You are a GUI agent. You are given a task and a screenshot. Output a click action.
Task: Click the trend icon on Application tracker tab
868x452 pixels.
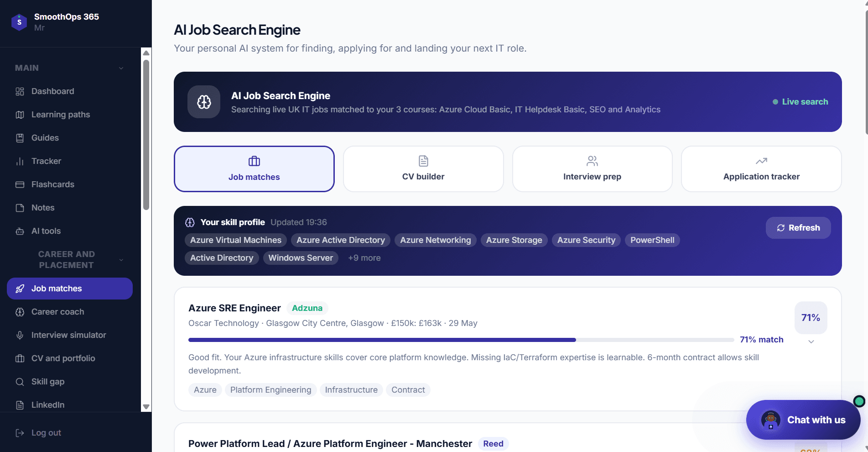click(x=761, y=161)
